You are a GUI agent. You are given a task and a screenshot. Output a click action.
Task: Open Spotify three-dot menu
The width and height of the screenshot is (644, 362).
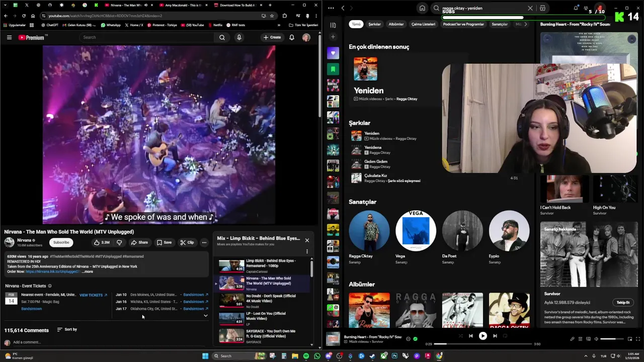pos(331,8)
